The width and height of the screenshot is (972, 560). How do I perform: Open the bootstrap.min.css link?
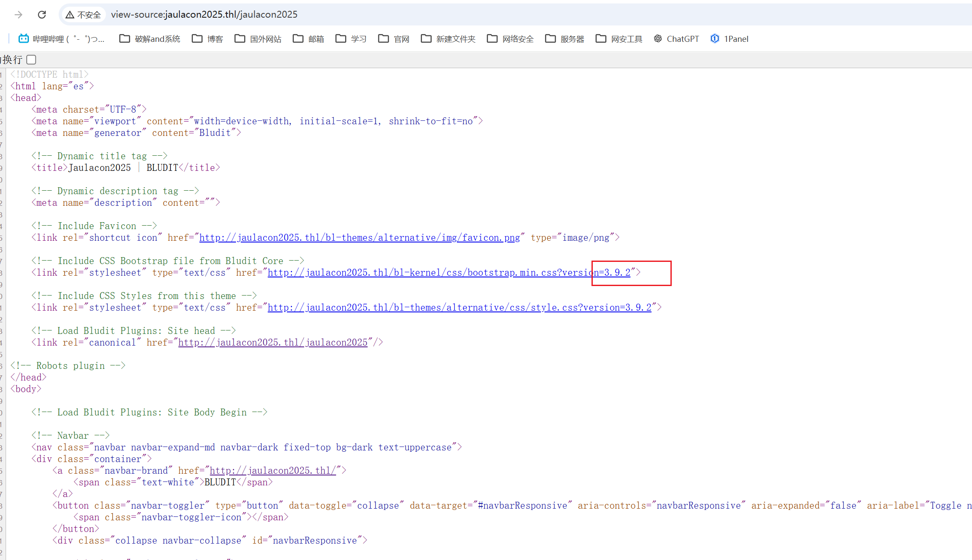[x=449, y=273]
